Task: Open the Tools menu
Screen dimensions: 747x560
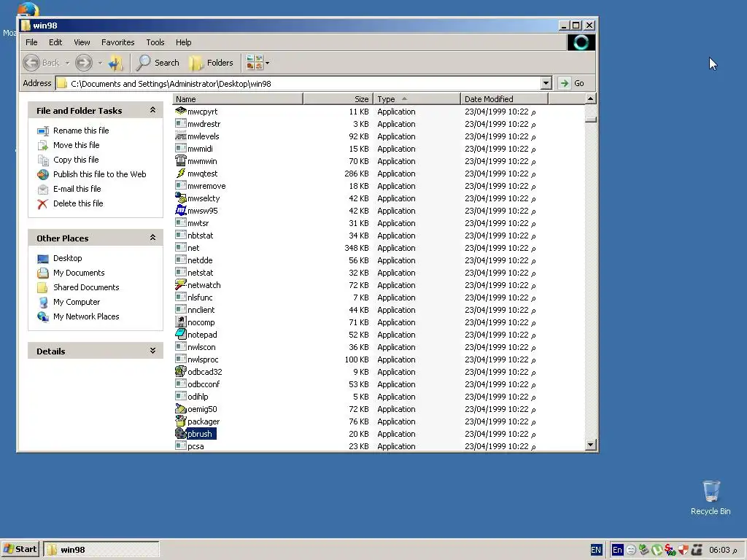Action: click(x=155, y=42)
